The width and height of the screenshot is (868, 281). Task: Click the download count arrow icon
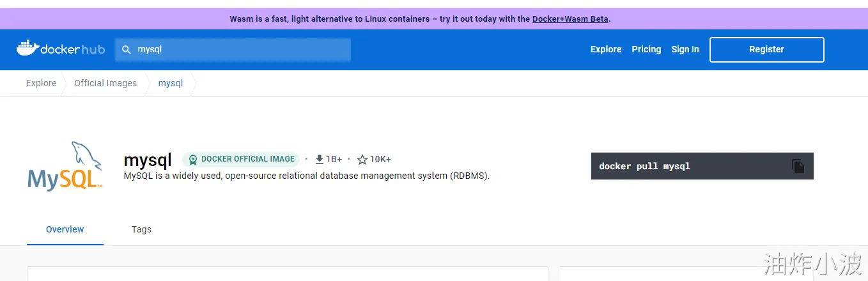point(320,159)
